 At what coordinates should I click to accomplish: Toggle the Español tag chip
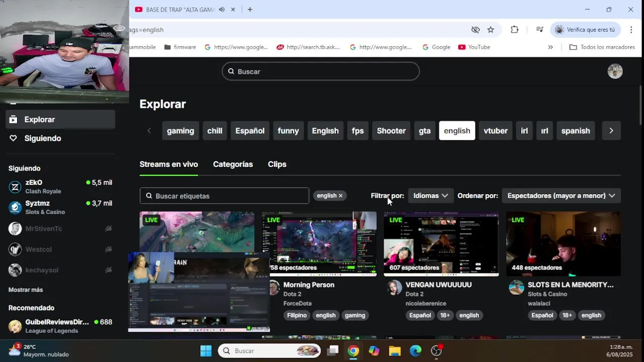point(250,131)
